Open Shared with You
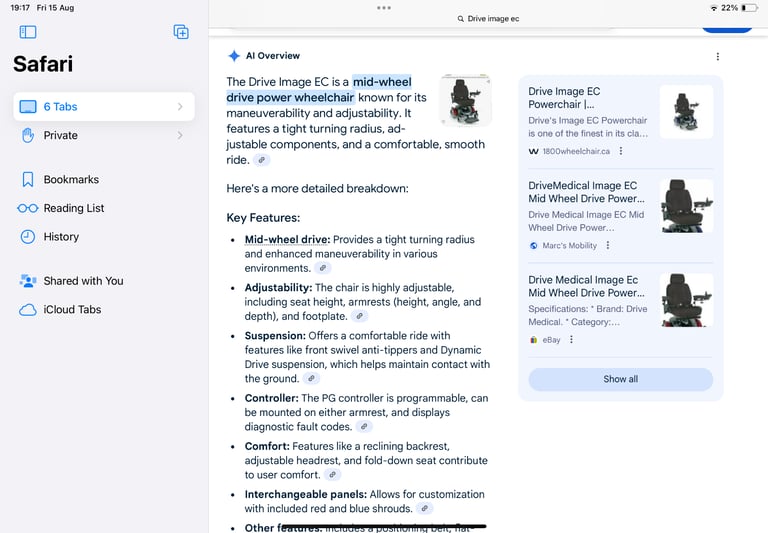The width and height of the screenshot is (768, 533). 83,281
